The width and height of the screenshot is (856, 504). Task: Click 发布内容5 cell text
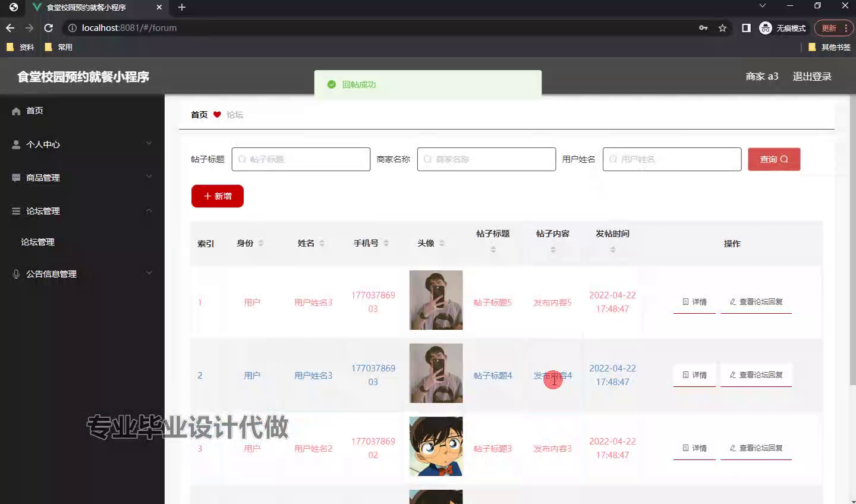552,303
